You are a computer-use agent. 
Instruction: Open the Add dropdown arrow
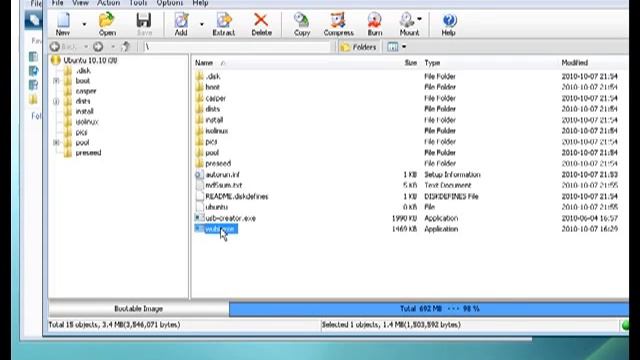202,24
